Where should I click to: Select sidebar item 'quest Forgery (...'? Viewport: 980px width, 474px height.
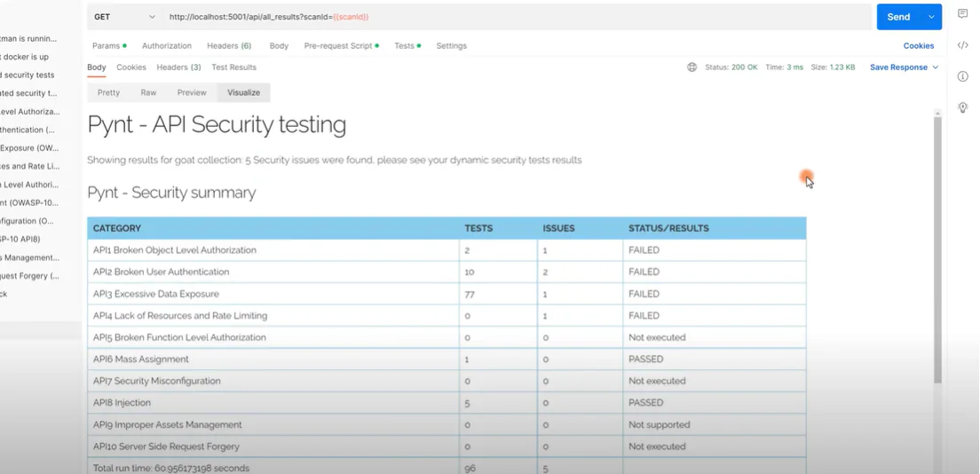[x=30, y=276]
